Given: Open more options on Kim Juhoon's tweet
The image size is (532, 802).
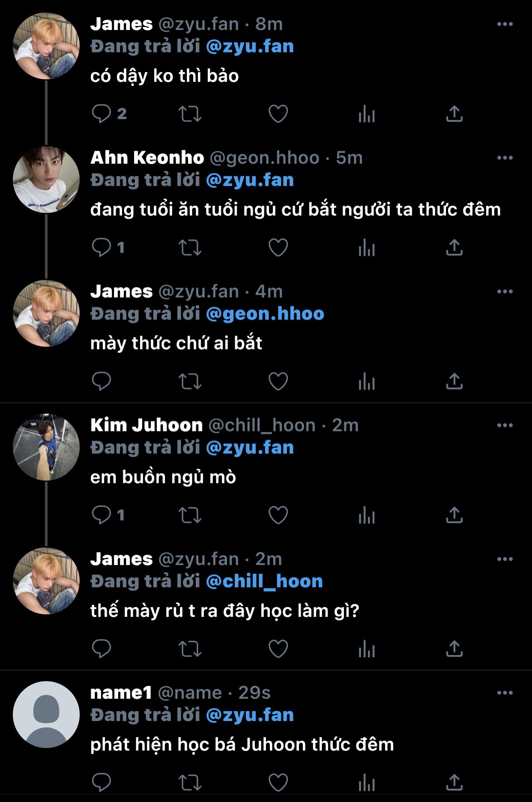Looking at the screenshot, I should 505,425.
